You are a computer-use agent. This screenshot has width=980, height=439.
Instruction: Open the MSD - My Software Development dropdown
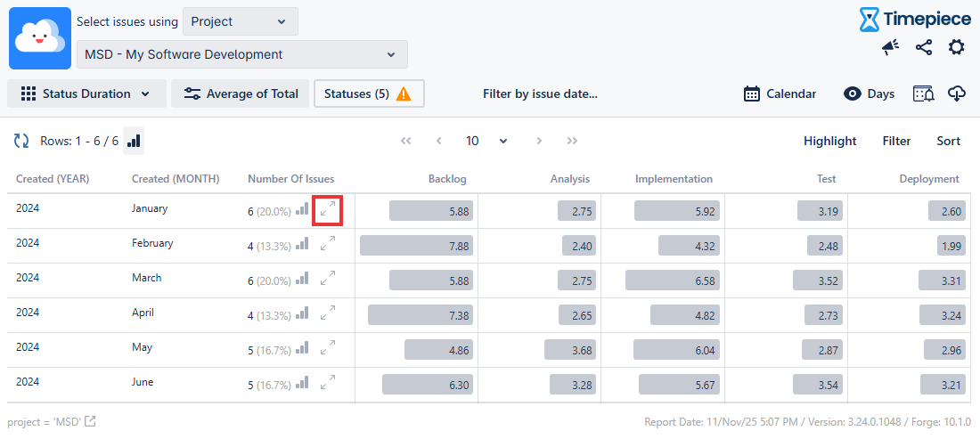point(241,54)
